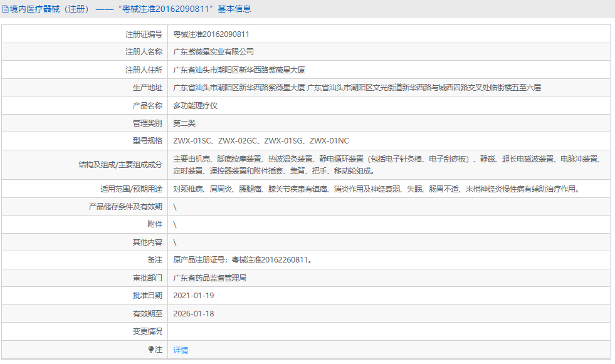Select the 生产地址 address value

coord(357,88)
